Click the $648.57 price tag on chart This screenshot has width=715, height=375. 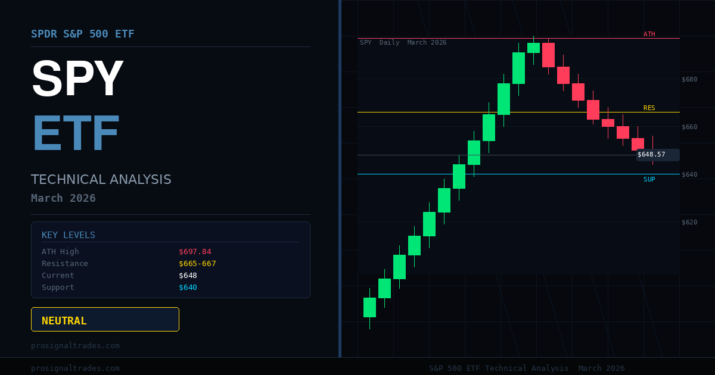coord(658,155)
